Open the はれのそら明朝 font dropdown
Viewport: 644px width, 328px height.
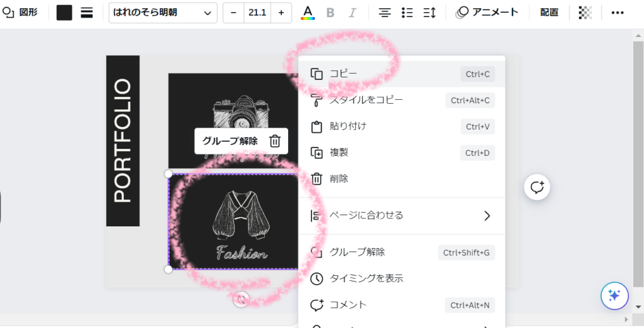coord(163,13)
